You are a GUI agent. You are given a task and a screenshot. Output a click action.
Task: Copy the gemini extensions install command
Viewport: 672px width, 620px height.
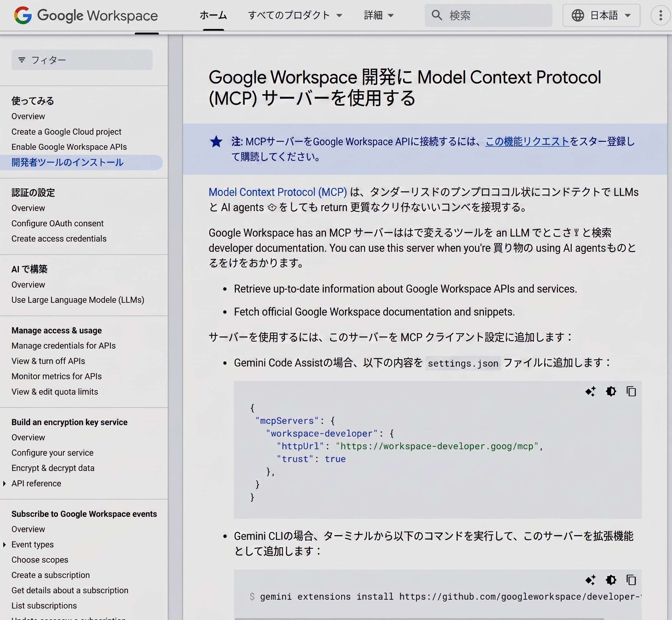click(x=631, y=580)
